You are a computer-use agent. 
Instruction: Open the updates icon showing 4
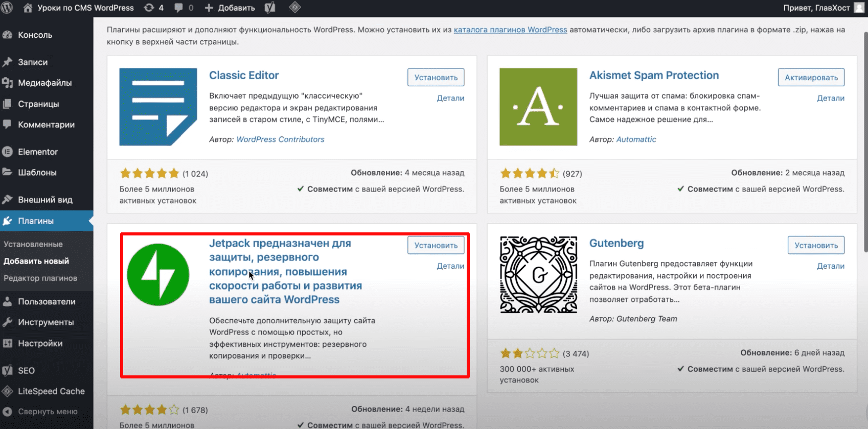[153, 8]
